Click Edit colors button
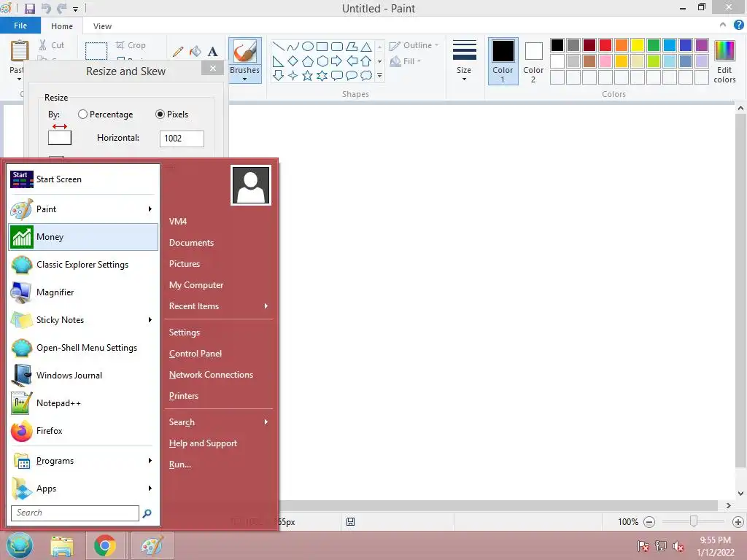 pos(724,62)
